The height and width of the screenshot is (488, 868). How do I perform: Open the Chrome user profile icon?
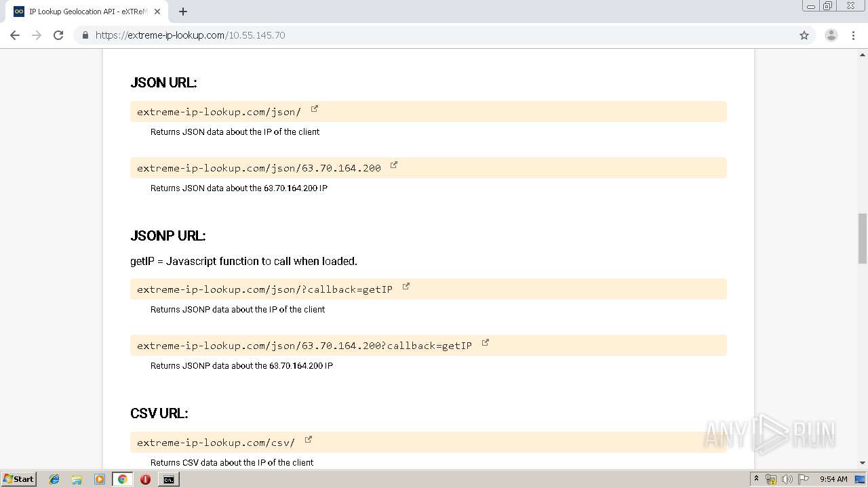coord(831,35)
